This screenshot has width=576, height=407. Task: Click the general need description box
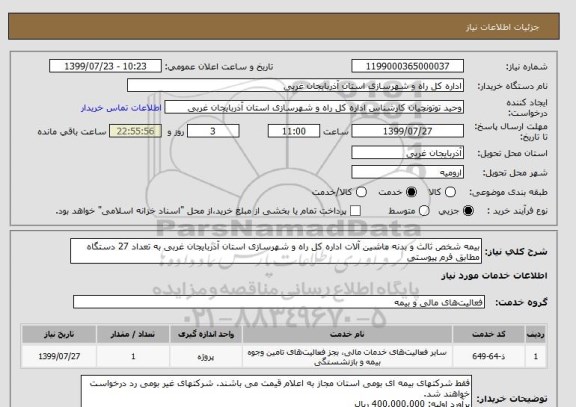click(x=276, y=251)
